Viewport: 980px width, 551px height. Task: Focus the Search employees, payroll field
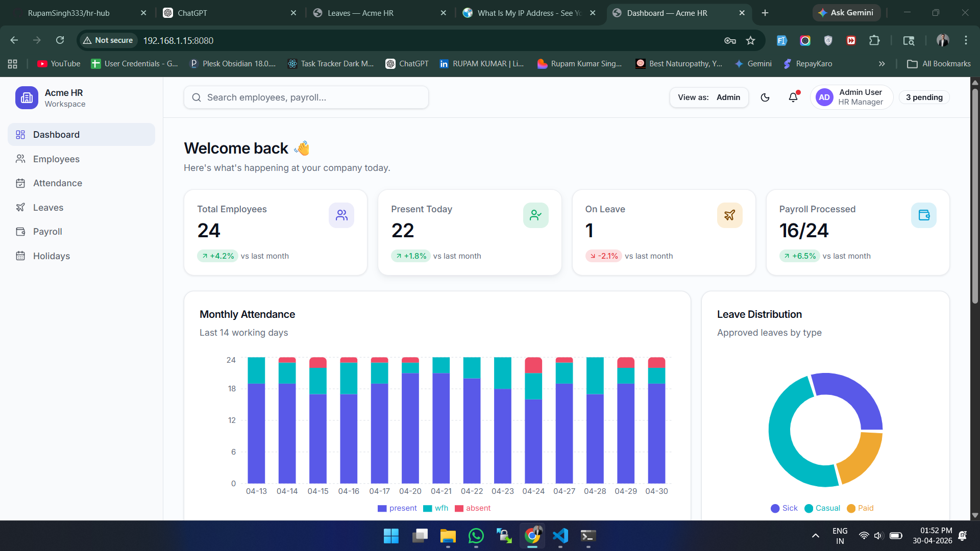tap(306, 97)
